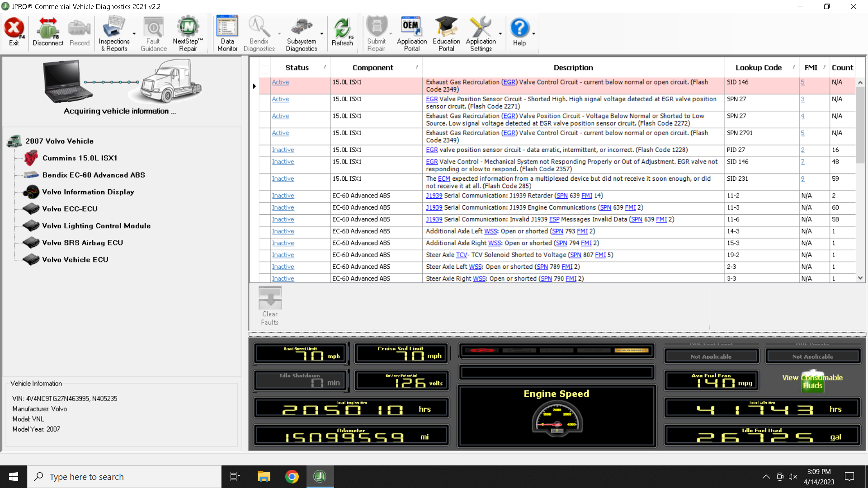Click the muted volume tray icon
This screenshot has width=868, height=488.
[x=793, y=477]
